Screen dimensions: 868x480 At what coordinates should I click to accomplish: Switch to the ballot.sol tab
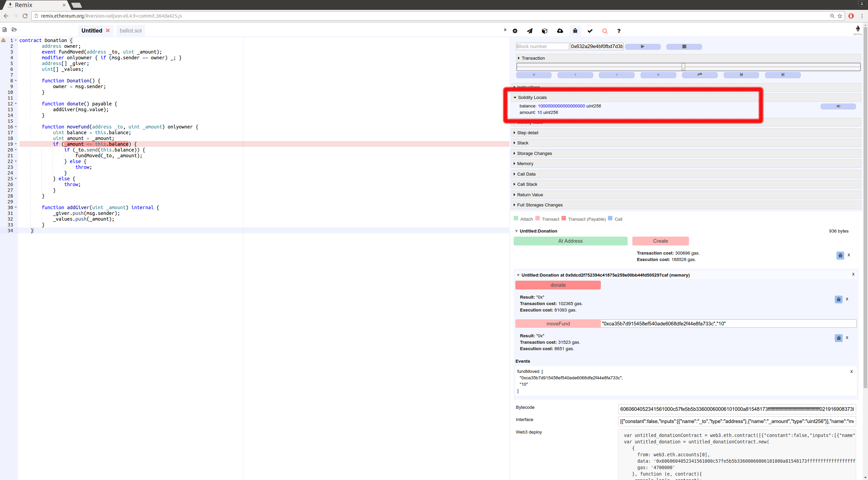click(x=131, y=31)
